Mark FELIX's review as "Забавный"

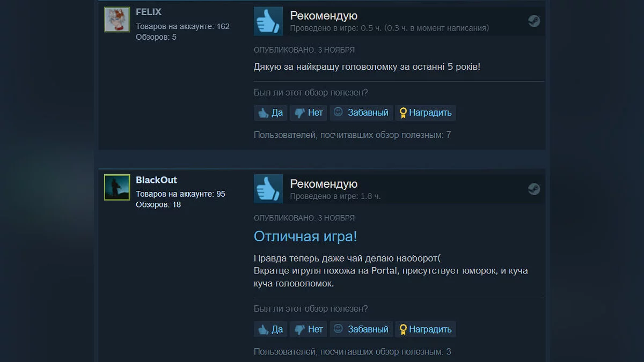pyautogui.click(x=361, y=113)
